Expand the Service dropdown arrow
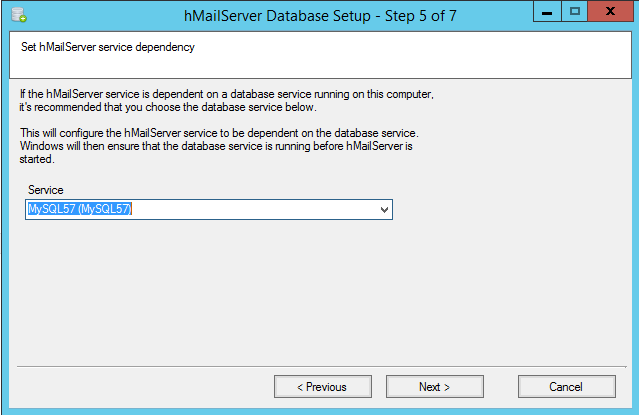Viewport: 639px width, 415px height. point(384,210)
